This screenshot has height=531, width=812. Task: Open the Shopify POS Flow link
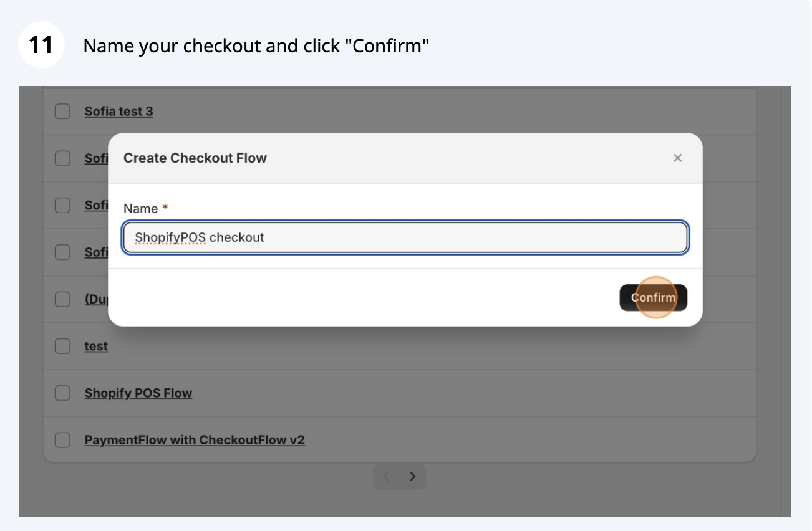pos(138,393)
